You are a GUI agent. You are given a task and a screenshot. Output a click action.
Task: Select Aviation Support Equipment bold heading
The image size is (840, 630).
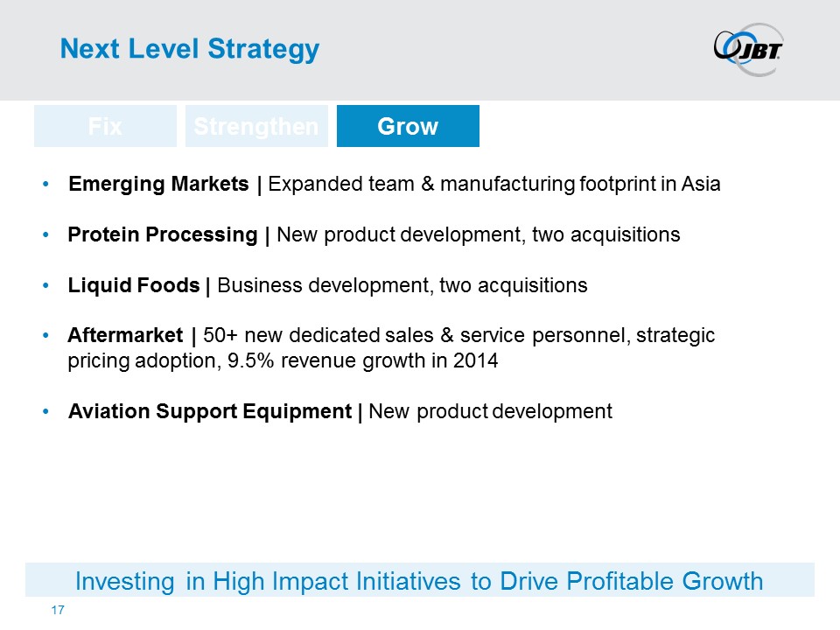[211, 411]
